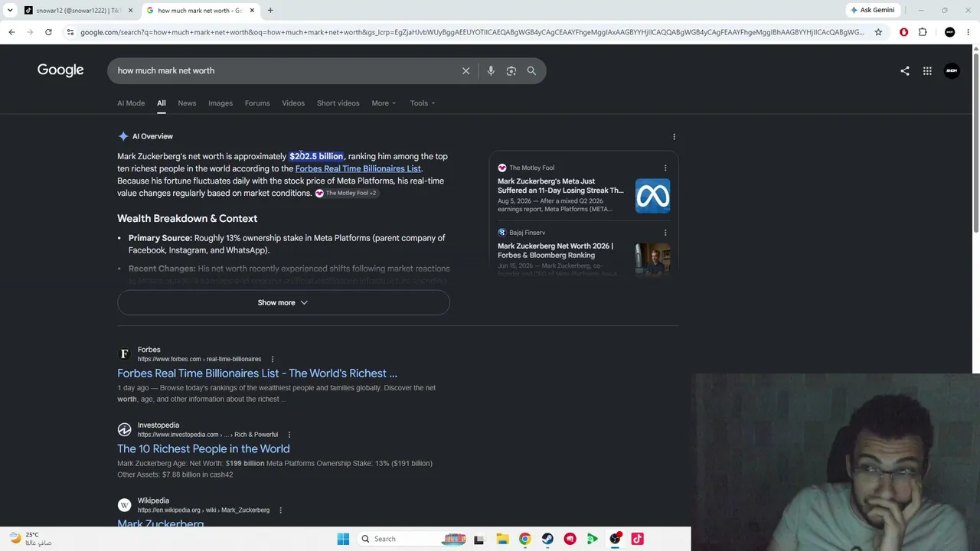Click the Meta logo thumbnail in source card

pyautogui.click(x=652, y=196)
